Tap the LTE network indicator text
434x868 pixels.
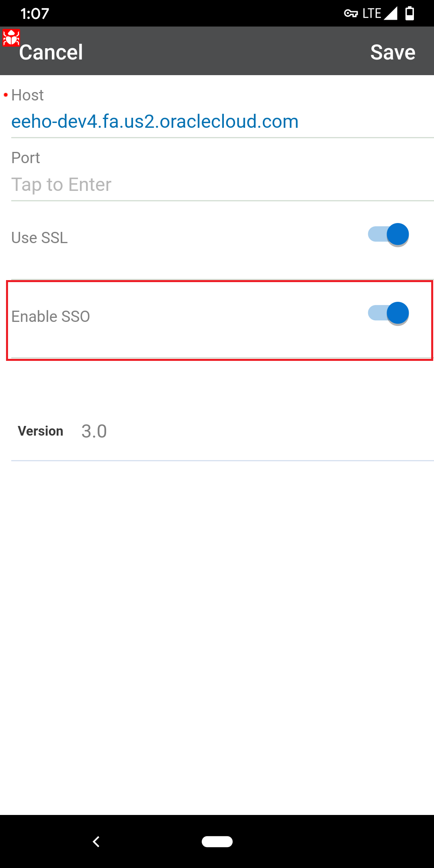tap(371, 14)
